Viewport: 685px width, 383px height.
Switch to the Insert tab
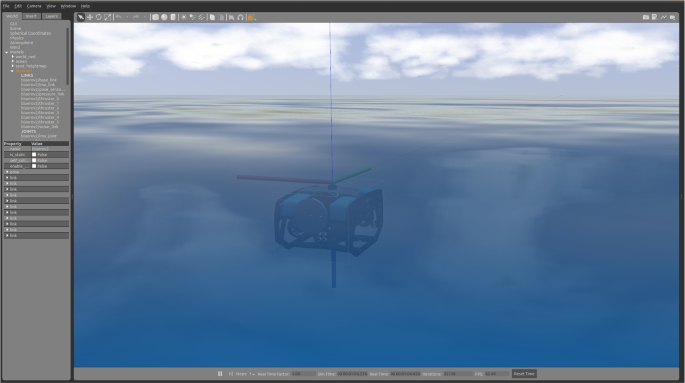point(31,16)
